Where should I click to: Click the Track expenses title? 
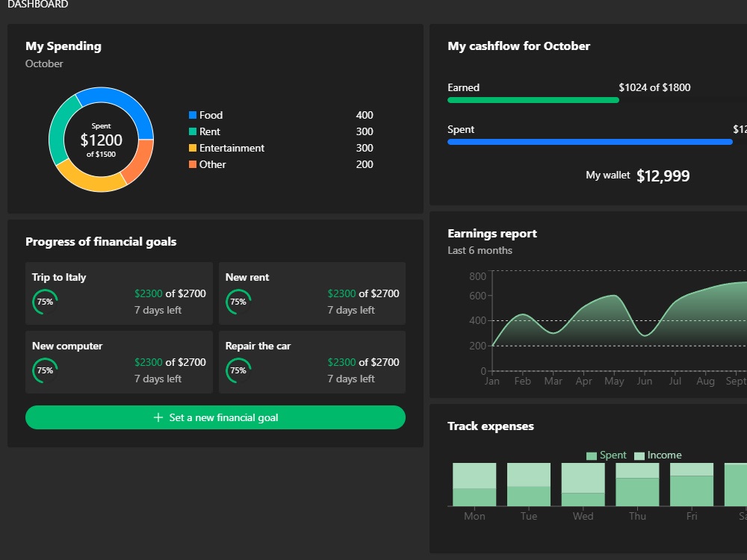491,426
